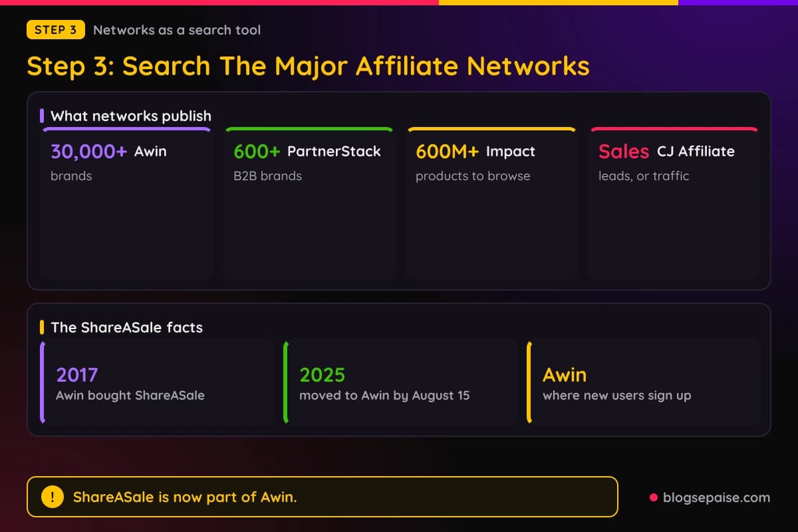Click the 'PartnerStack' label
Image resolution: width=798 pixels, height=532 pixels.
click(x=334, y=152)
